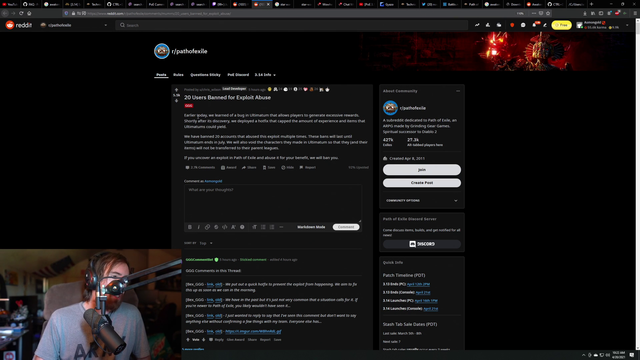The width and height of the screenshot is (640, 360).
Task: Click the yellow Free coins button
Action: click(x=561, y=25)
